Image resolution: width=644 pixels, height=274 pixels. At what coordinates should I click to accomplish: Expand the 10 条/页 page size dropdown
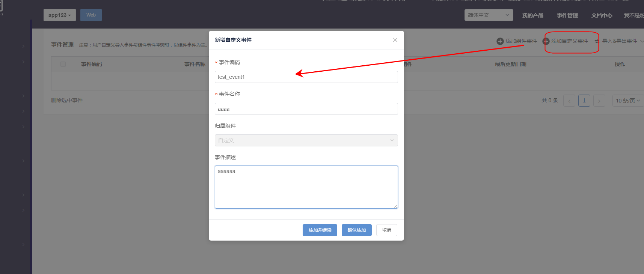[x=627, y=101]
